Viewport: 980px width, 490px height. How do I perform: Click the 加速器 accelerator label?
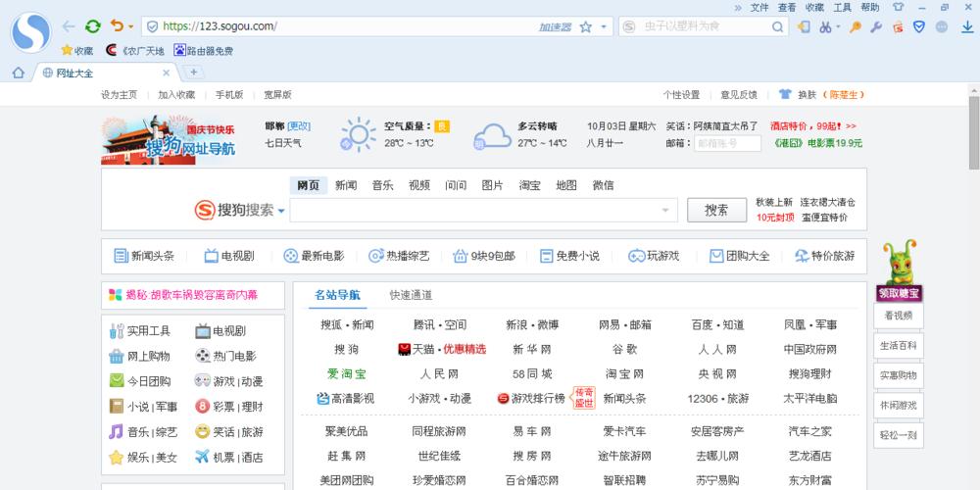click(x=555, y=26)
